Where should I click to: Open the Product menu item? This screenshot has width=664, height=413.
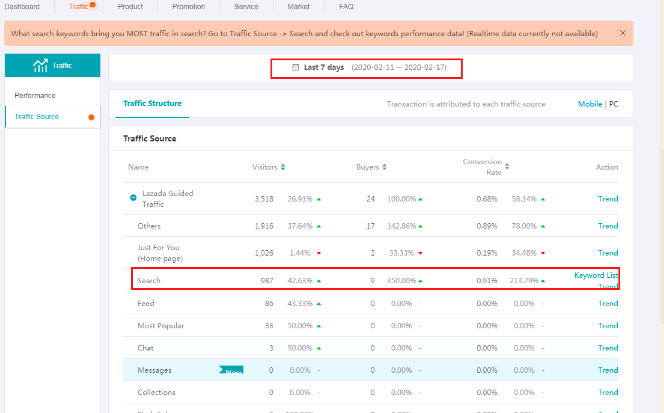[x=130, y=6]
